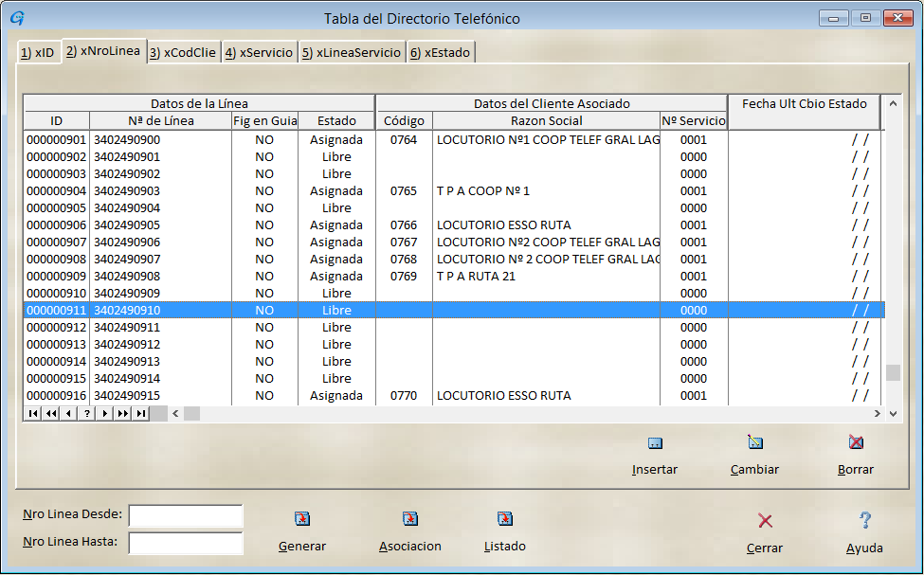924x575 pixels.
Task: Advance one page of records
Action: [x=122, y=414]
